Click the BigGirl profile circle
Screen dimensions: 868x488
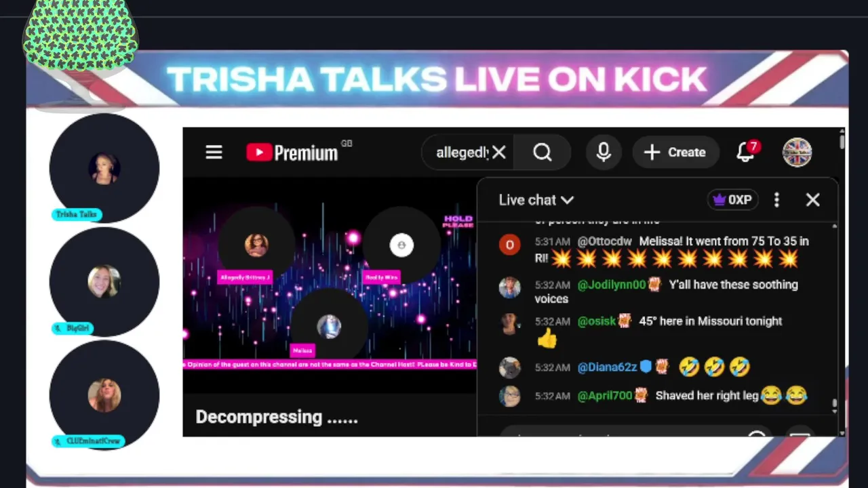tap(104, 282)
